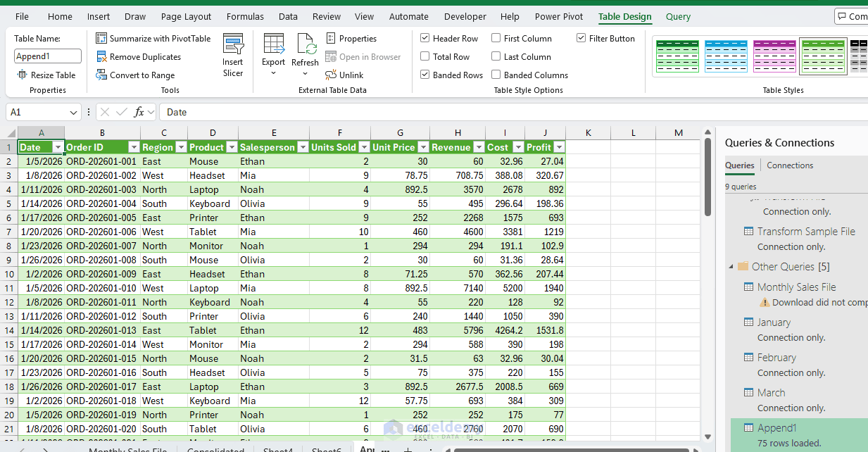The image size is (868, 452).
Task: Open the Order ID column filter dropdown
Action: [134, 148]
